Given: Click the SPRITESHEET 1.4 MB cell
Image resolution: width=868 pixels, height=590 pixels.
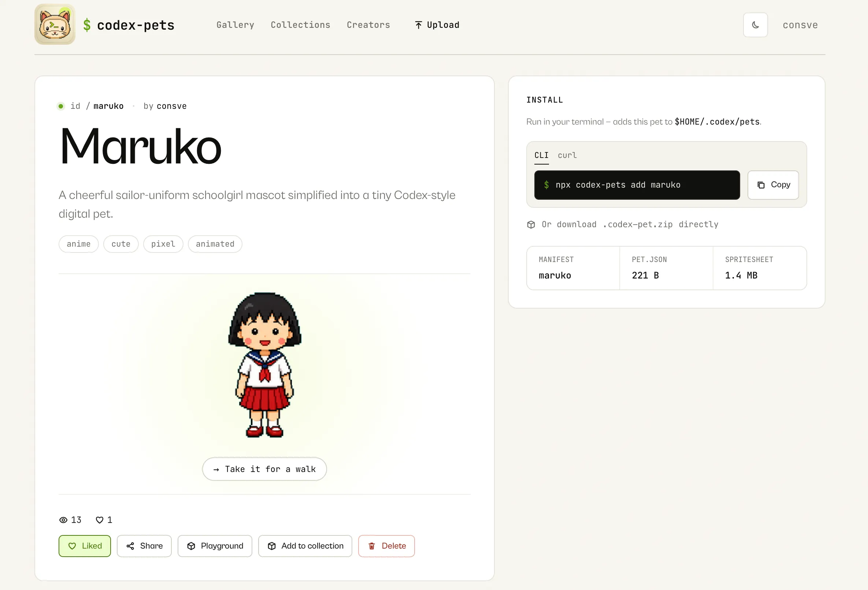Looking at the screenshot, I should 760,268.
